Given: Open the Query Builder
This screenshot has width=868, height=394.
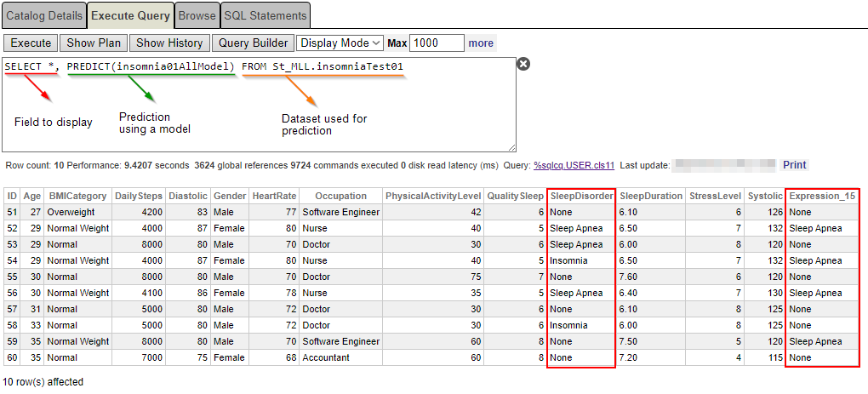Looking at the screenshot, I should click(253, 43).
